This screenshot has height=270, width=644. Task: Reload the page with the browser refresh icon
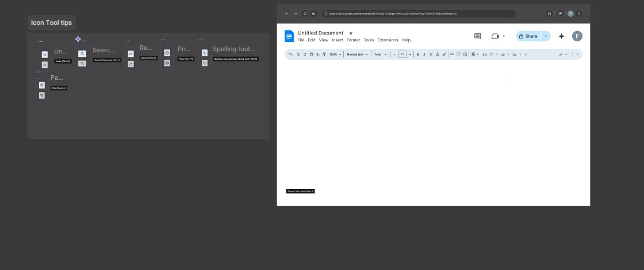click(305, 14)
